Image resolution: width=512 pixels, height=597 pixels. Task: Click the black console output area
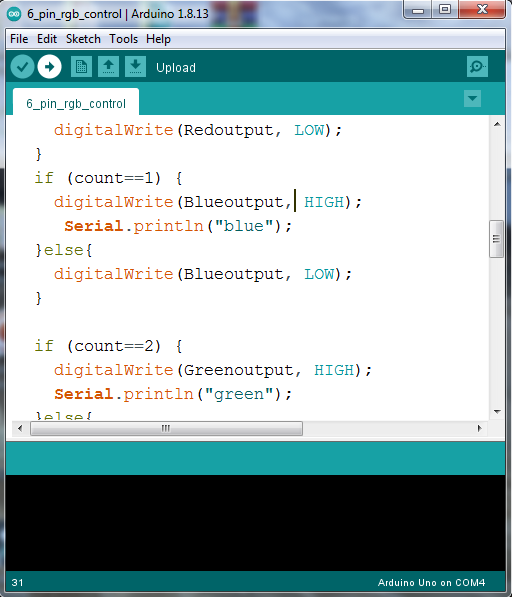255,523
